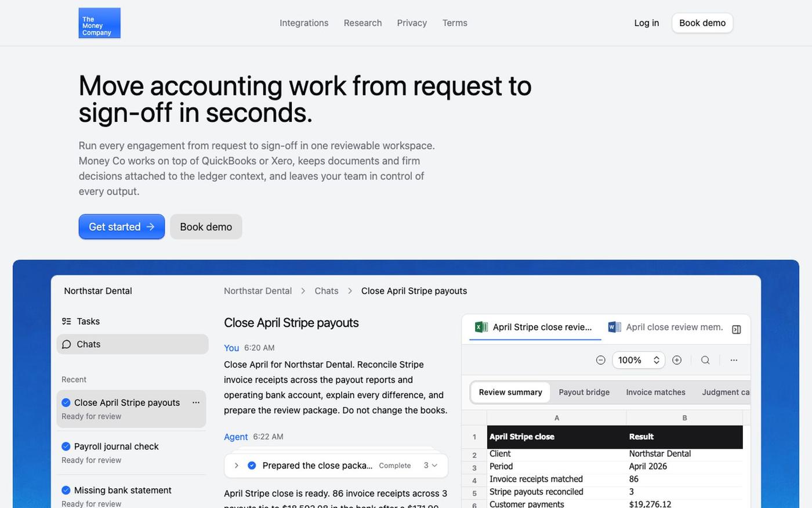
Task: Open the Research nav link
Action: (362, 23)
